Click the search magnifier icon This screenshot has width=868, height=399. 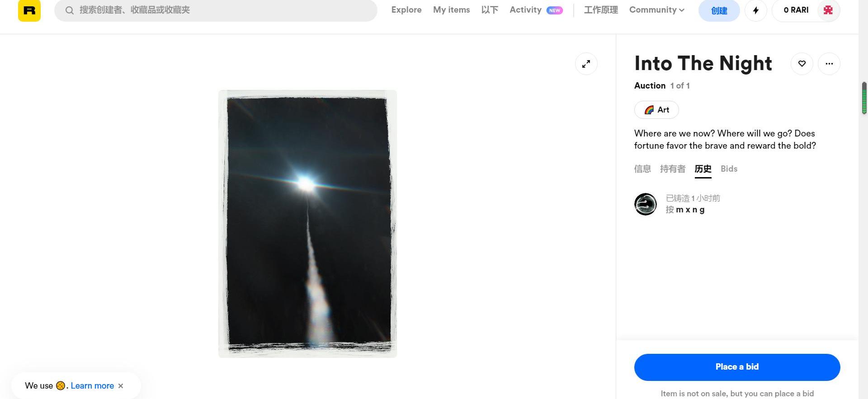(69, 10)
